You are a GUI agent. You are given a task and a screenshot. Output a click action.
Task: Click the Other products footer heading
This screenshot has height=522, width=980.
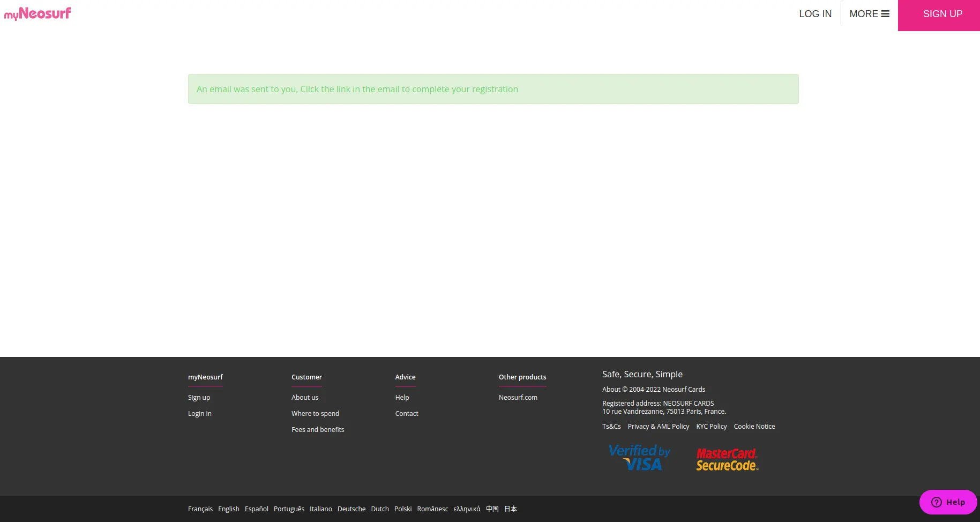522,377
